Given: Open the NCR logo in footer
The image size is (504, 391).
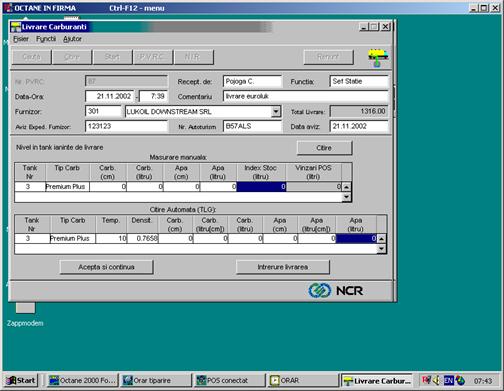Looking at the screenshot, I should (x=336, y=290).
